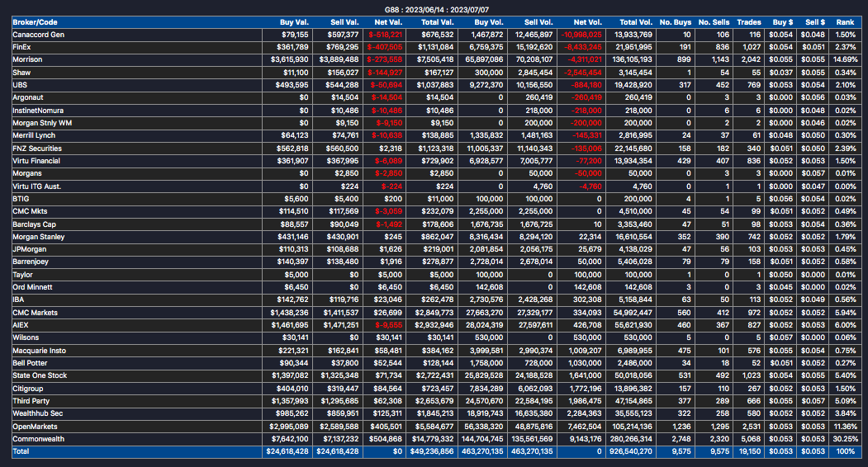The width and height of the screenshot is (868, 467).
Task: Select FinEx net volume -8,433,245
Action: coord(583,47)
